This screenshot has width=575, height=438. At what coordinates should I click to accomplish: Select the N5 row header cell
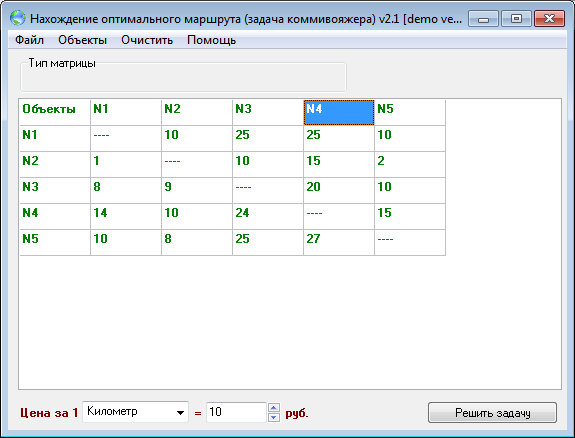coord(55,242)
